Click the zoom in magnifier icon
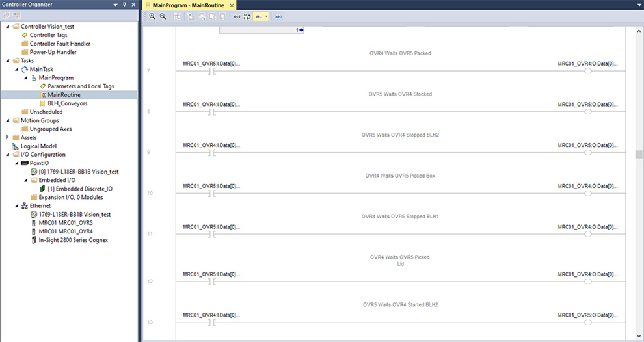This screenshot has height=342, width=644. click(152, 16)
